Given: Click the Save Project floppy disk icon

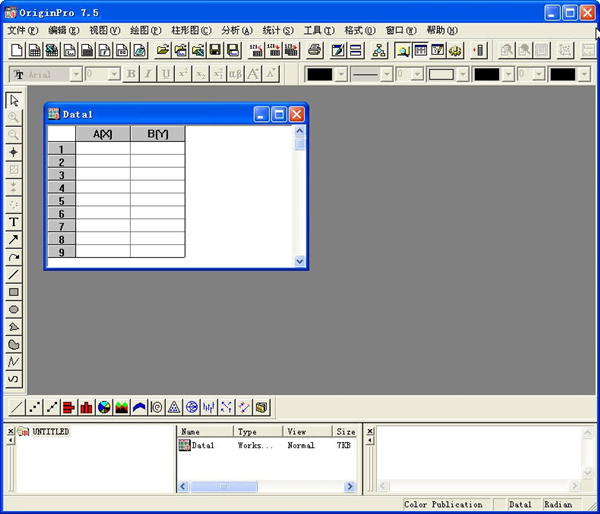Looking at the screenshot, I should coord(215,50).
